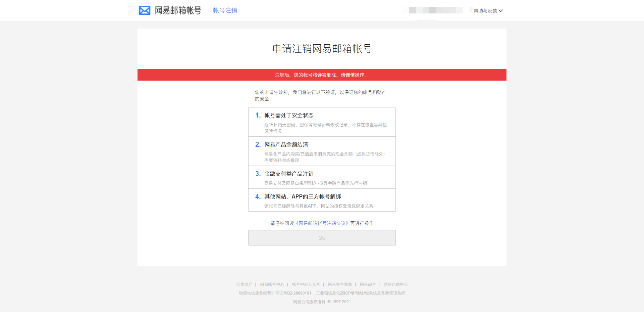Click the 2s countdown button
Image resolution: width=644 pixels, height=312 pixels.
coord(322,238)
